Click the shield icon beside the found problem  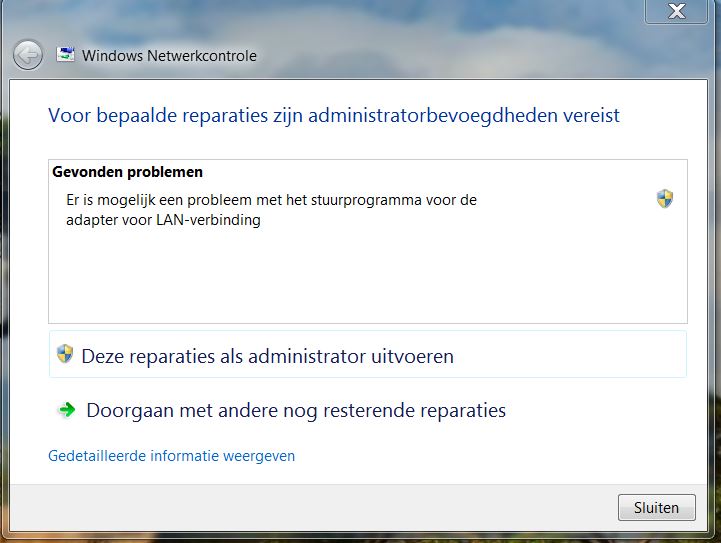[x=664, y=199]
